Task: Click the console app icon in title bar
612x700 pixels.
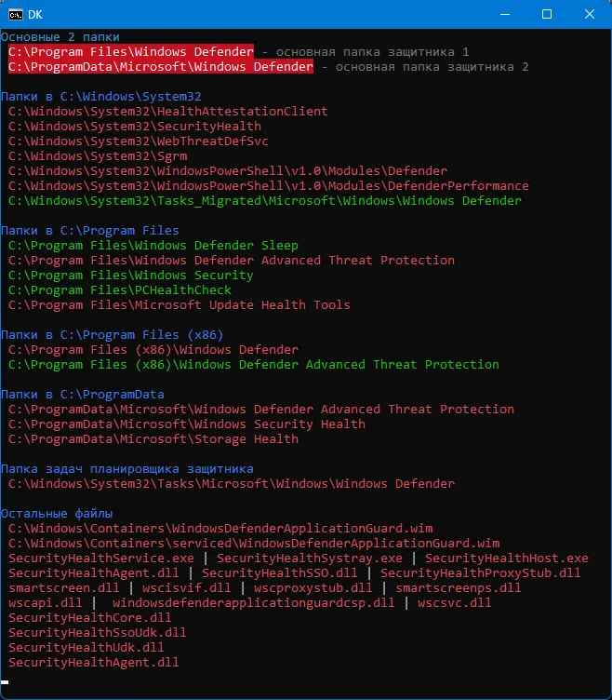Action: (x=16, y=14)
